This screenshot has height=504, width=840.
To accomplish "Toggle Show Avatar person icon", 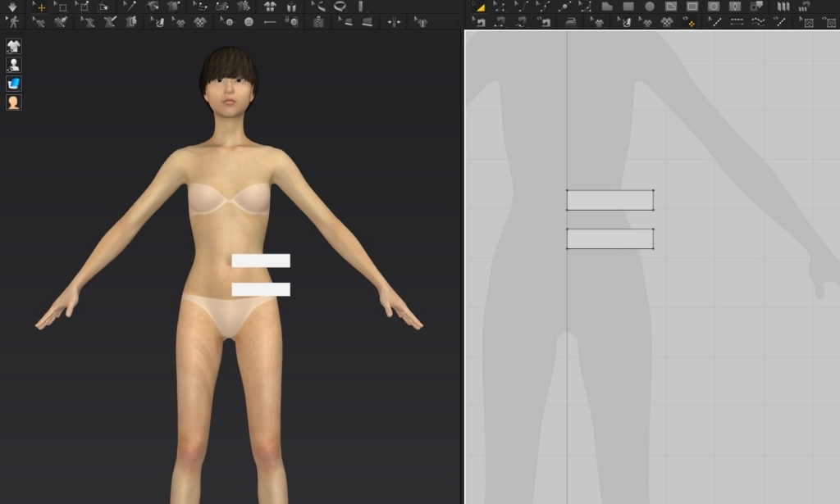I will pos(13,65).
